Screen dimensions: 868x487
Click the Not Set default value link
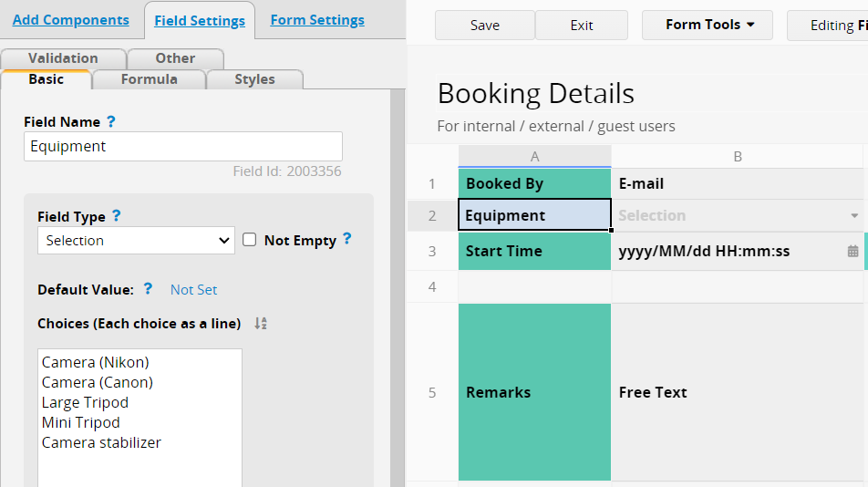coord(193,289)
